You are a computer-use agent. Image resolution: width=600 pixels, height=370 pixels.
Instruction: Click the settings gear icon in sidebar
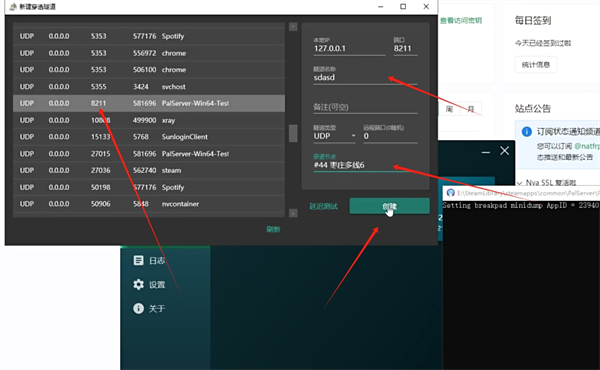[139, 285]
